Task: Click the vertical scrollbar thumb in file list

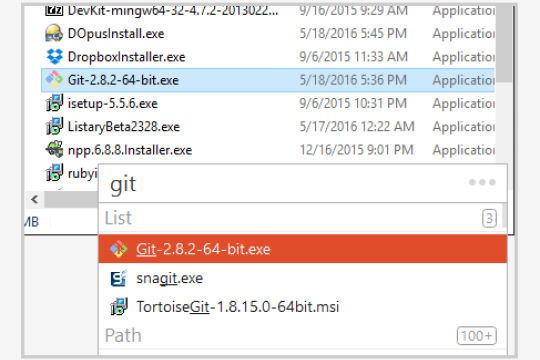Action: tap(504, 43)
